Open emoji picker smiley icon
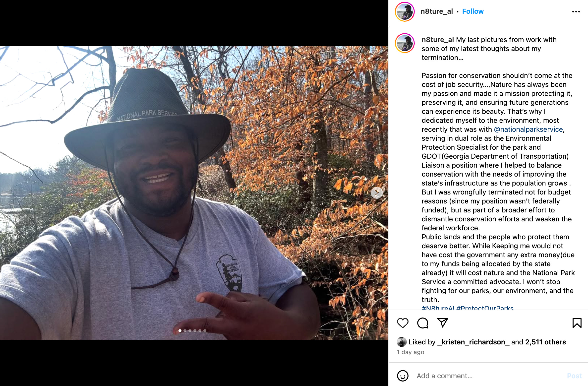 click(x=403, y=376)
